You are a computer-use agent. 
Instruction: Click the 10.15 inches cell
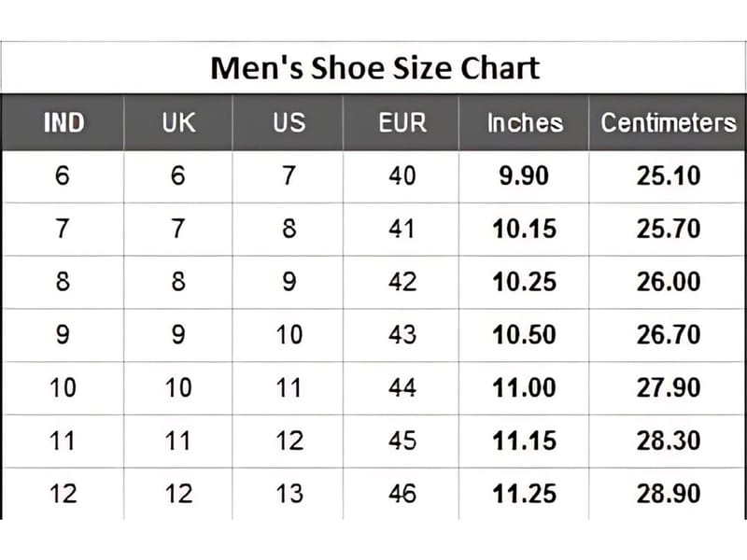tap(525, 228)
